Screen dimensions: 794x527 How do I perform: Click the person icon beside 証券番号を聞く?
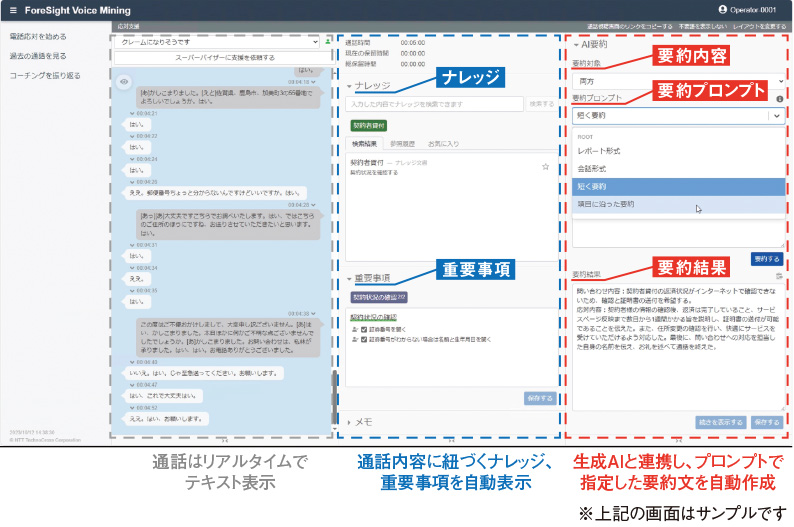point(355,330)
